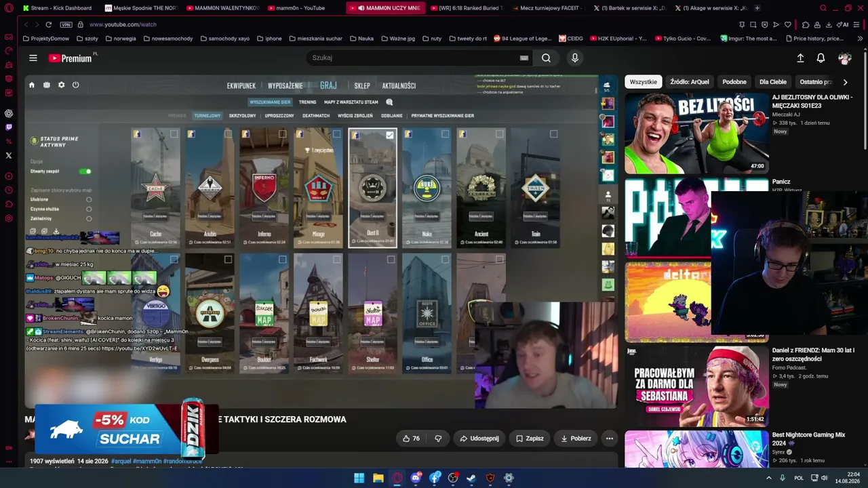
Task: Click the YouTube search magnifier button
Action: tap(546, 58)
